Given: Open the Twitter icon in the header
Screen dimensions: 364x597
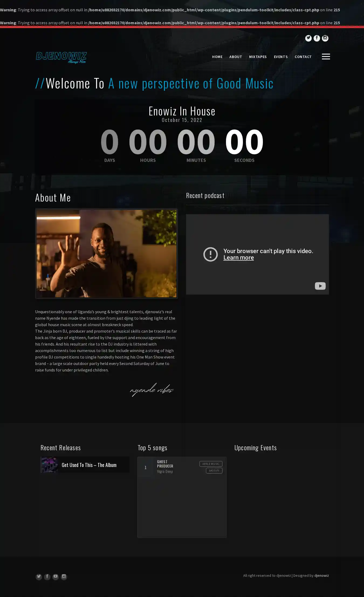Looking at the screenshot, I should pyautogui.click(x=308, y=38).
